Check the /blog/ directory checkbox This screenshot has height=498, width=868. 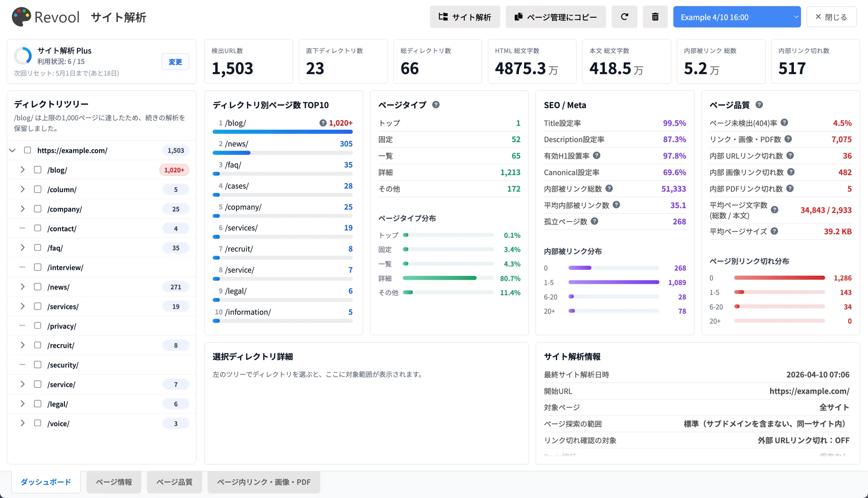click(x=38, y=170)
